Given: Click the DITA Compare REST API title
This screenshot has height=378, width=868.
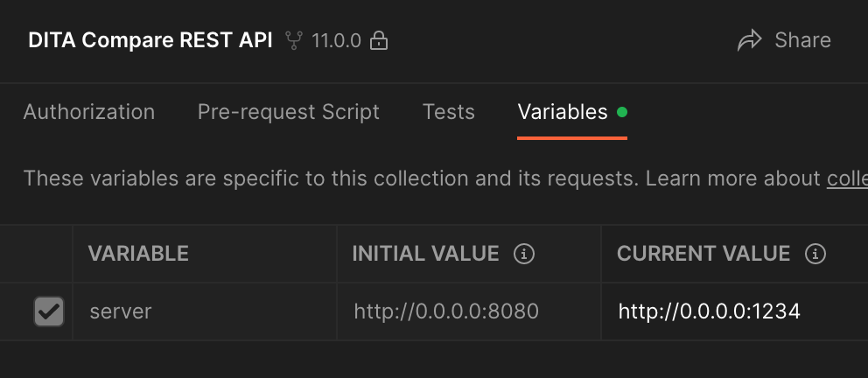Looking at the screenshot, I should 150,40.
